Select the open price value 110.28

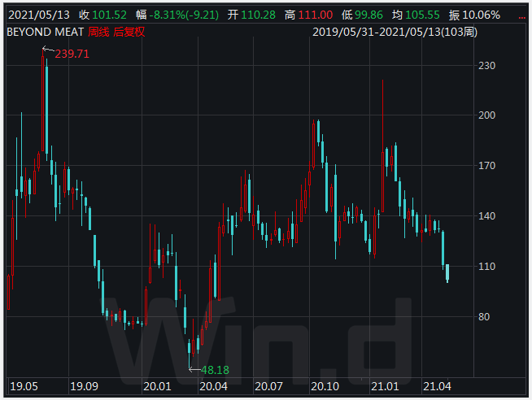(258, 15)
